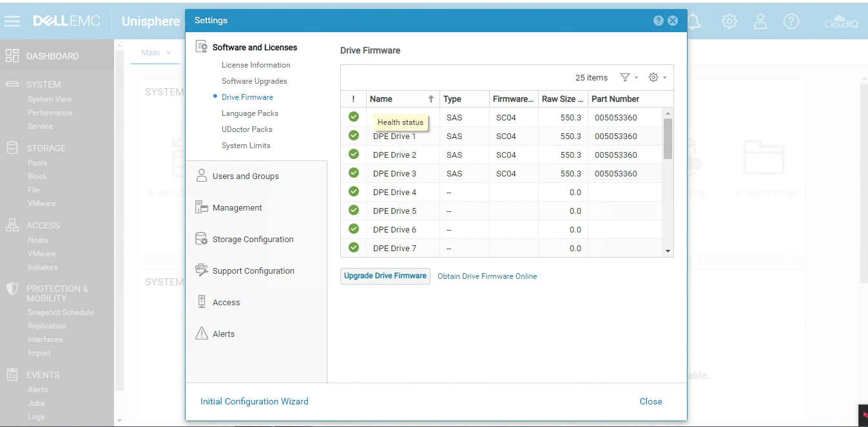Open the Alerts triangle icon section

[x=201, y=334]
